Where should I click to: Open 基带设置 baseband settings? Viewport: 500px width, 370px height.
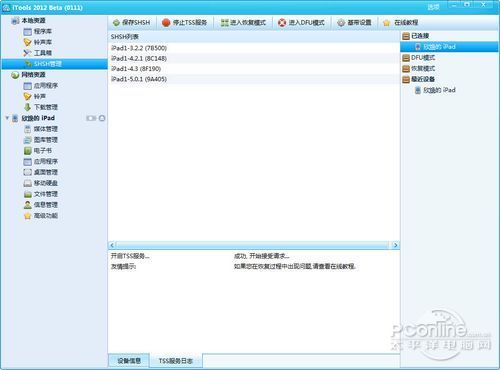coord(354,22)
